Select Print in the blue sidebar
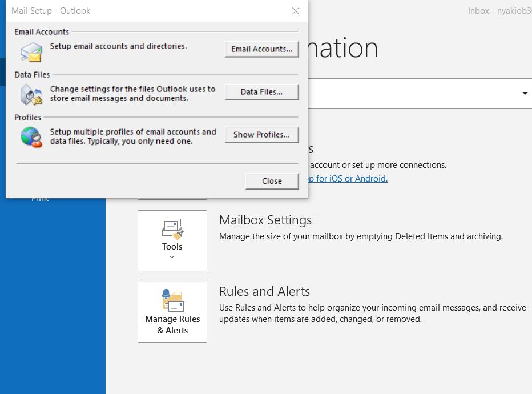The image size is (532, 394). (40, 199)
